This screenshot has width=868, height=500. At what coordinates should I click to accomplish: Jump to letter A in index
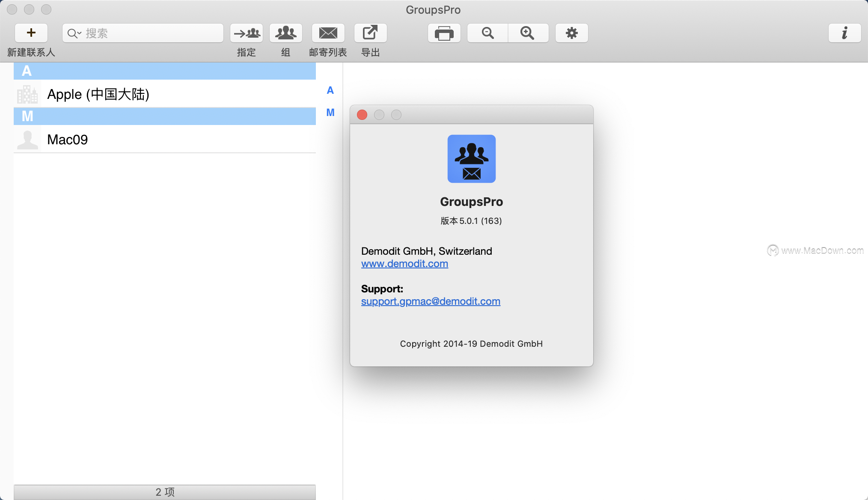(330, 90)
